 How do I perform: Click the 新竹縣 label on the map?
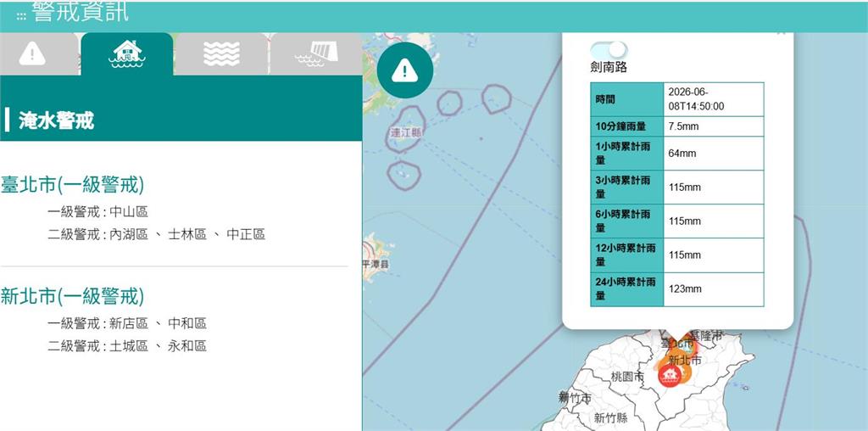(610, 417)
